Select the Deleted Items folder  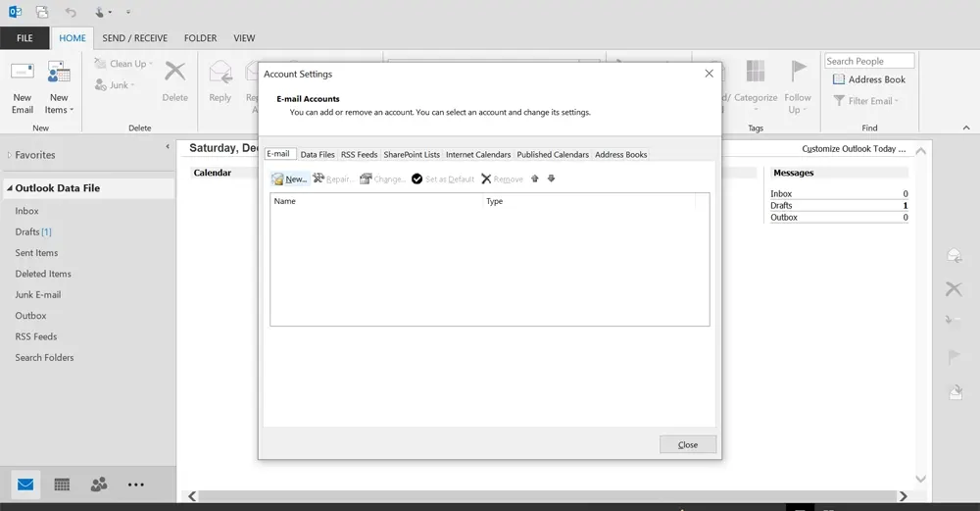coord(43,274)
